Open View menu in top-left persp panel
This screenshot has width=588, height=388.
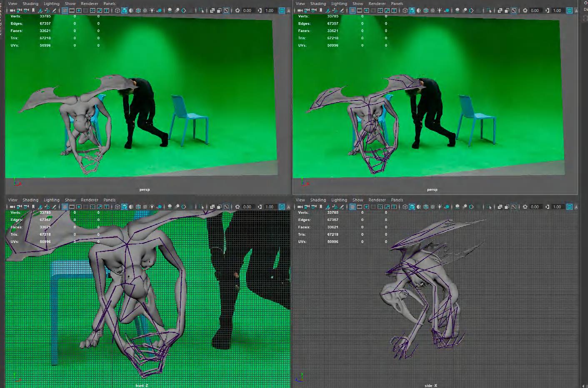point(13,4)
